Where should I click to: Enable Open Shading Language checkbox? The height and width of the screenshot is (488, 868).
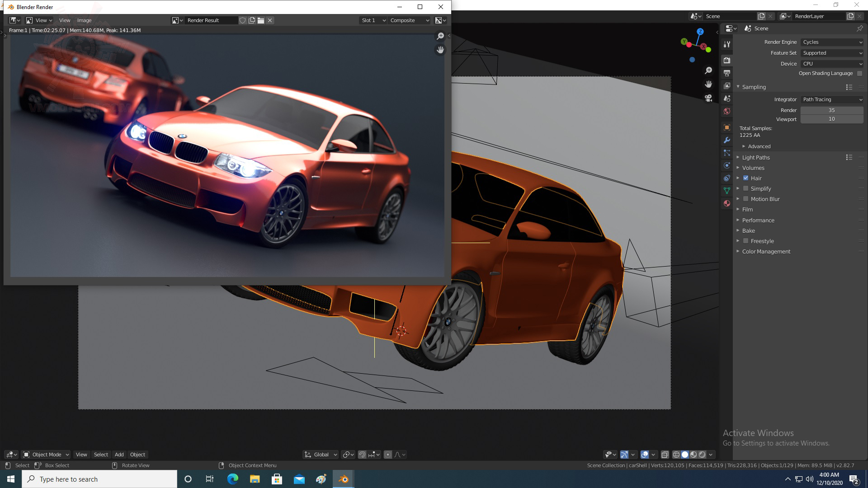(859, 73)
